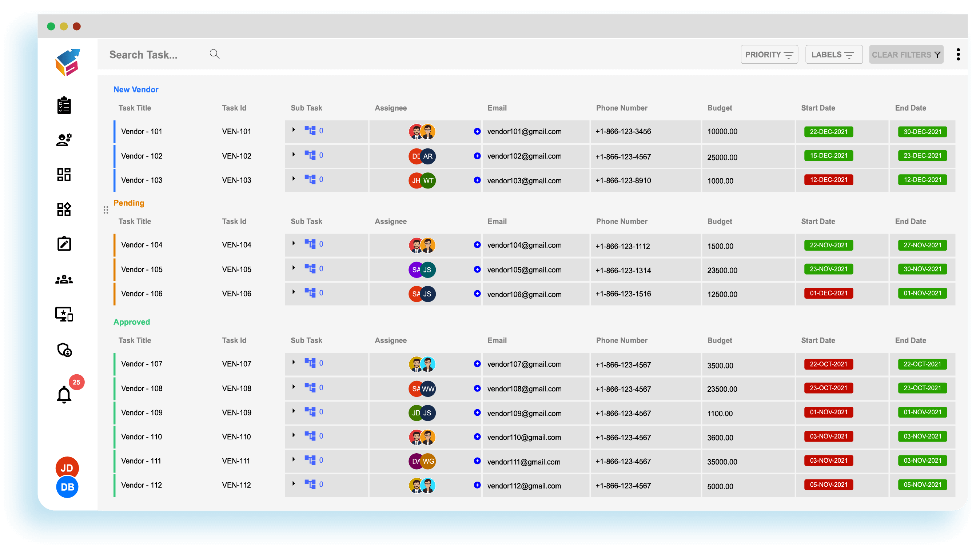Open the PRIORITY filter dropdown
This screenshot has height=546, width=980.
coord(769,55)
